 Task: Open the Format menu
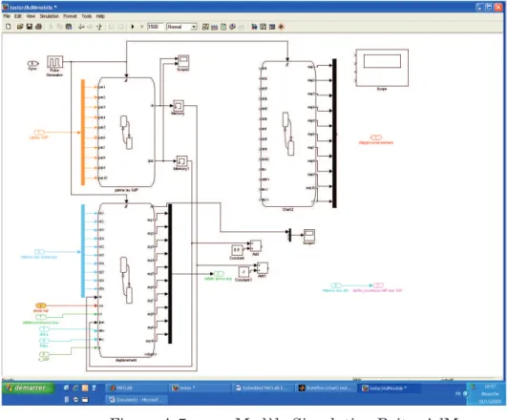click(x=70, y=16)
